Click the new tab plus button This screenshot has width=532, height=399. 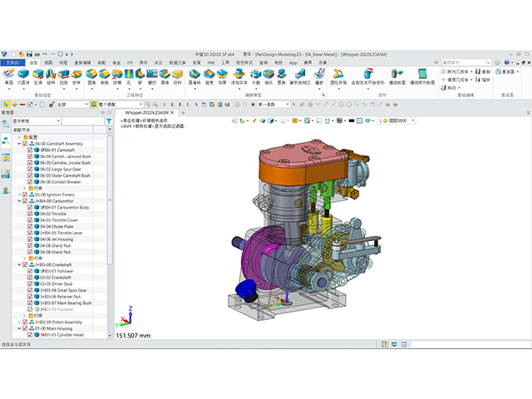coord(184,111)
